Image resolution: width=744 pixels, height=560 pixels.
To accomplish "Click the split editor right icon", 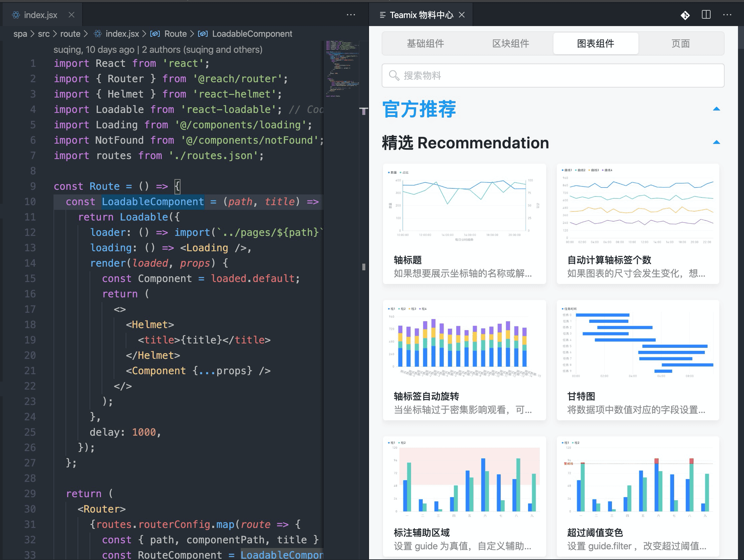I will (706, 15).
